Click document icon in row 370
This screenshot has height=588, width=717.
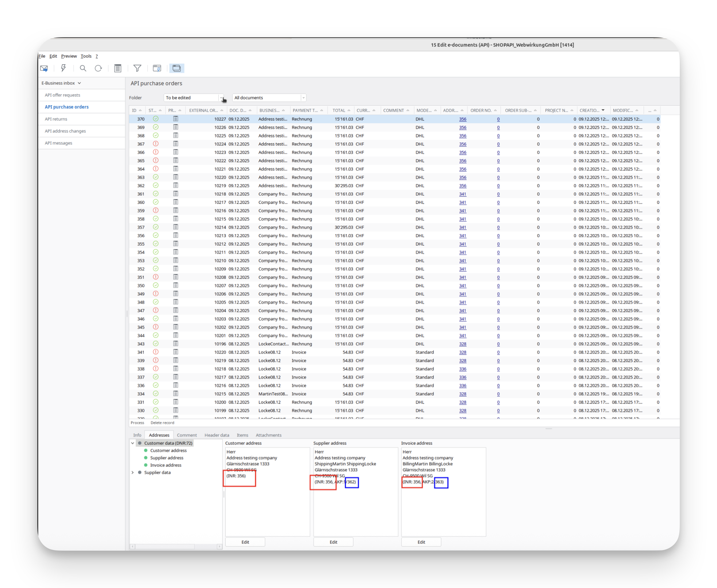(x=176, y=119)
